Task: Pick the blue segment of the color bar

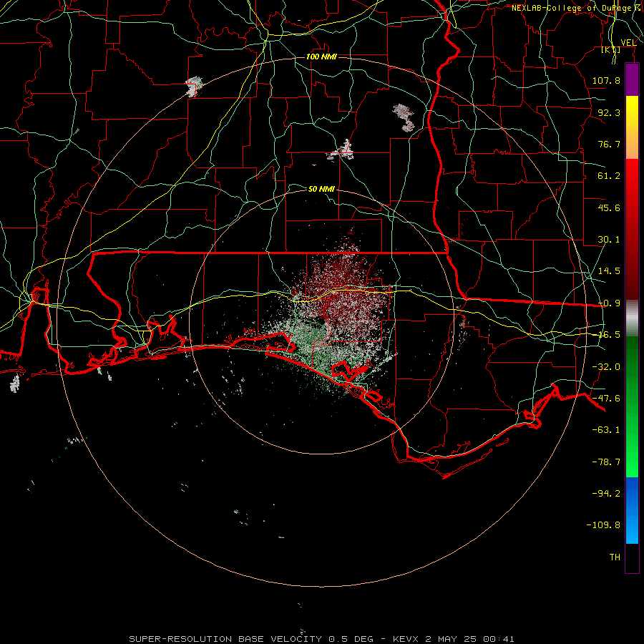Action: coord(632,510)
